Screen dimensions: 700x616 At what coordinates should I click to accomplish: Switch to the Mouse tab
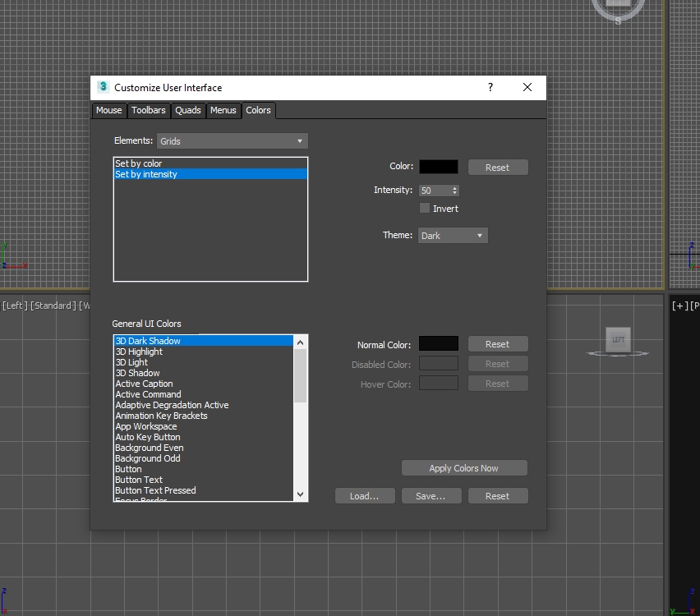108,110
